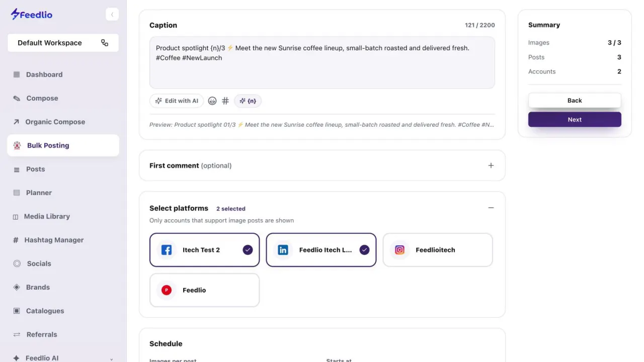Collapse the Select platforms section
Image resolution: width=644 pixels, height=362 pixels.
pos(491,208)
